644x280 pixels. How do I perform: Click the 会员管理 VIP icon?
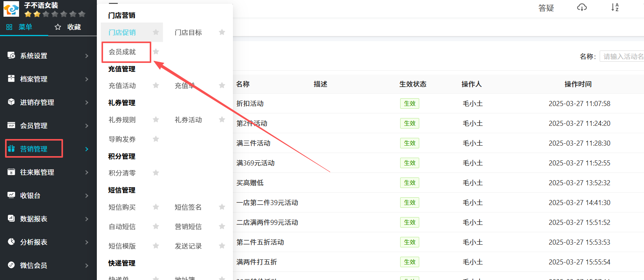(11, 125)
